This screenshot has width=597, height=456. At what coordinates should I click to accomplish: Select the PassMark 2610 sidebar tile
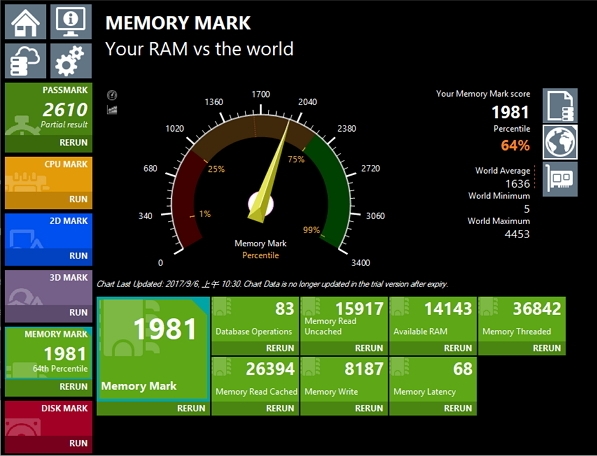click(48, 109)
